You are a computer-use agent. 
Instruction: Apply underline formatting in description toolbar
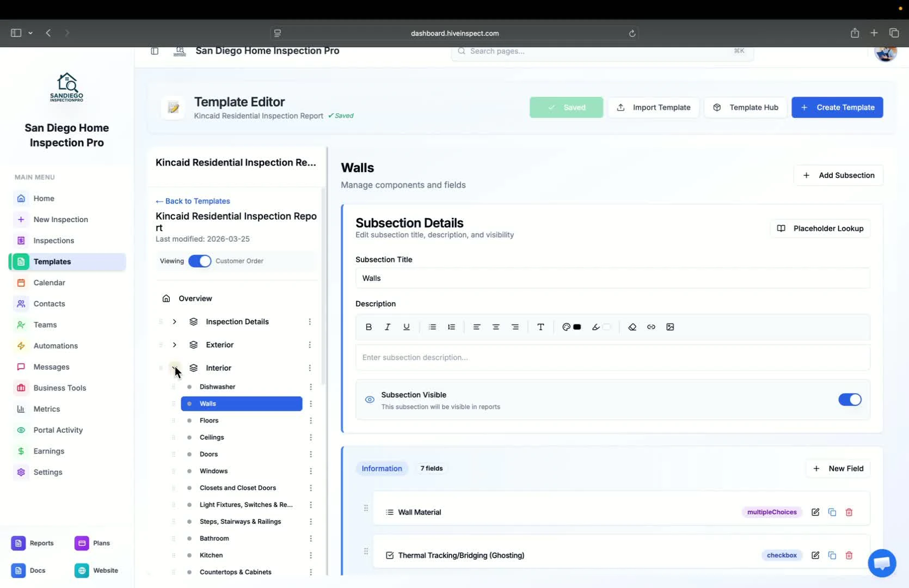tap(407, 327)
